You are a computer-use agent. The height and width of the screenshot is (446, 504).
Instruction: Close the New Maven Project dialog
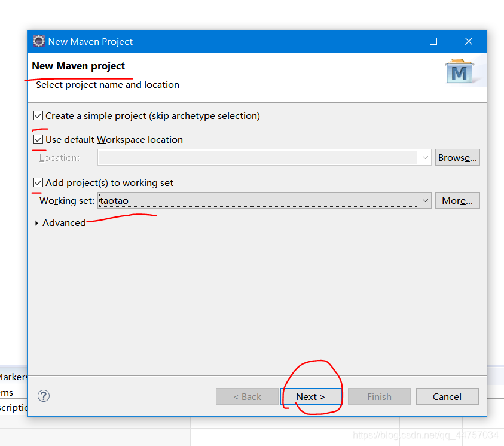469,41
